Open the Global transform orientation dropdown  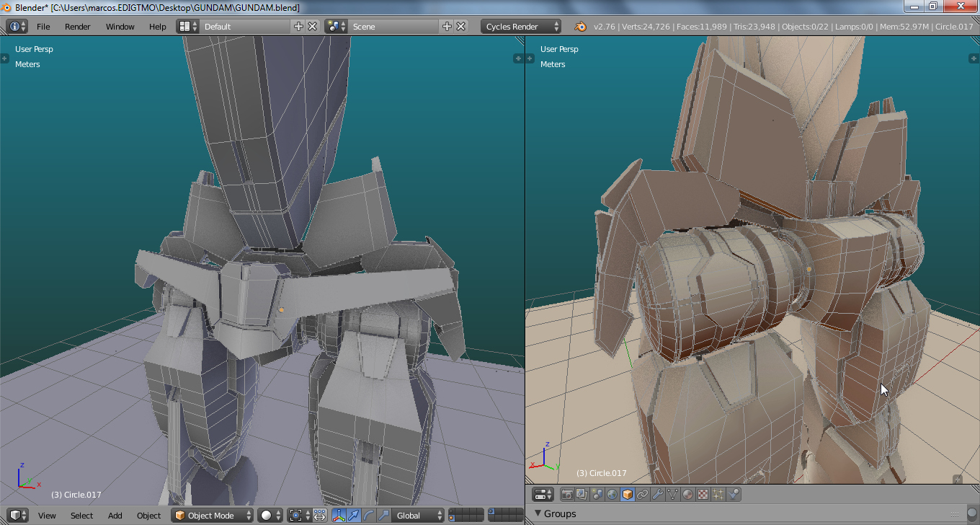418,516
